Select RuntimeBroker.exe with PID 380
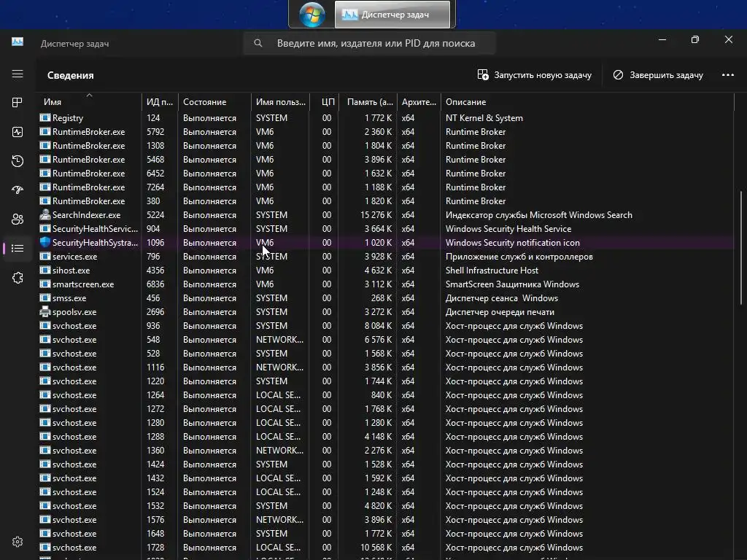Image resolution: width=747 pixels, height=560 pixels. point(386,201)
